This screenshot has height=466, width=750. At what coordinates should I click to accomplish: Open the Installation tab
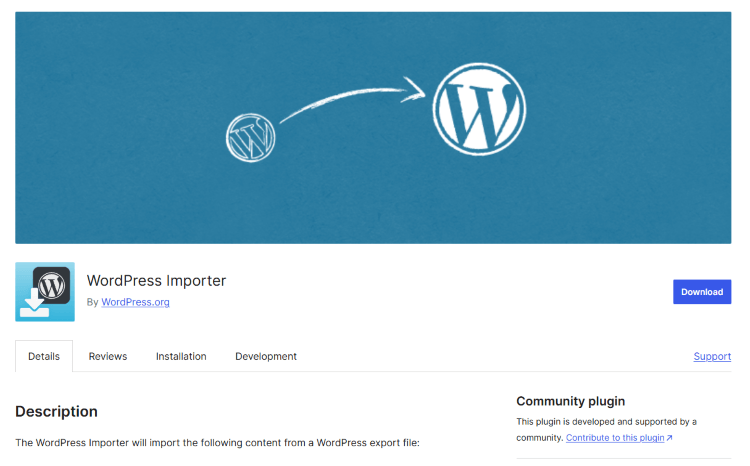181,356
